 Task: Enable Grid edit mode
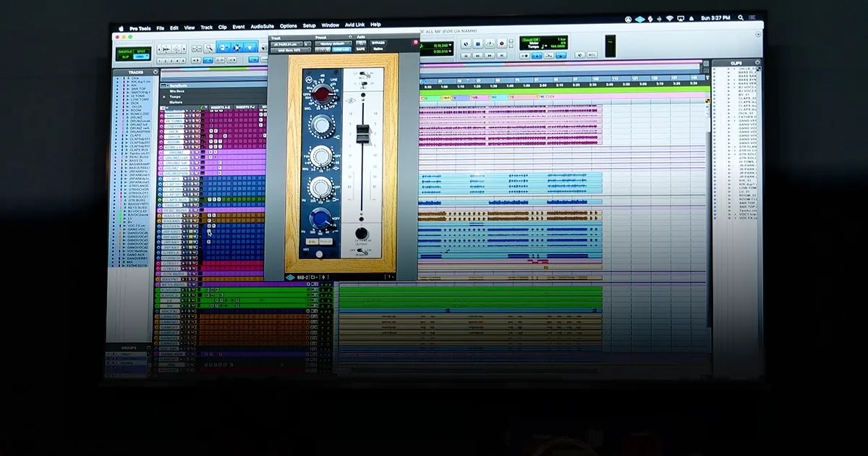coord(141,56)
